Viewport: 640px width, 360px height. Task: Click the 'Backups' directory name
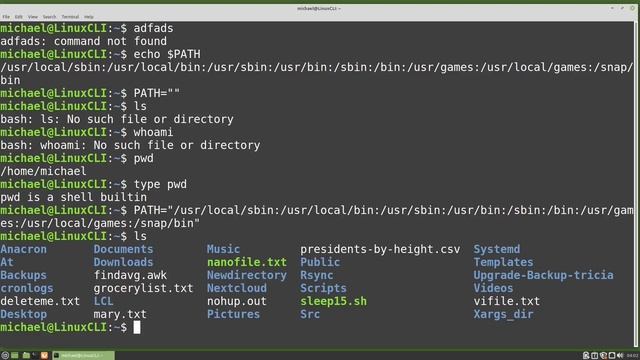point(23,276)
